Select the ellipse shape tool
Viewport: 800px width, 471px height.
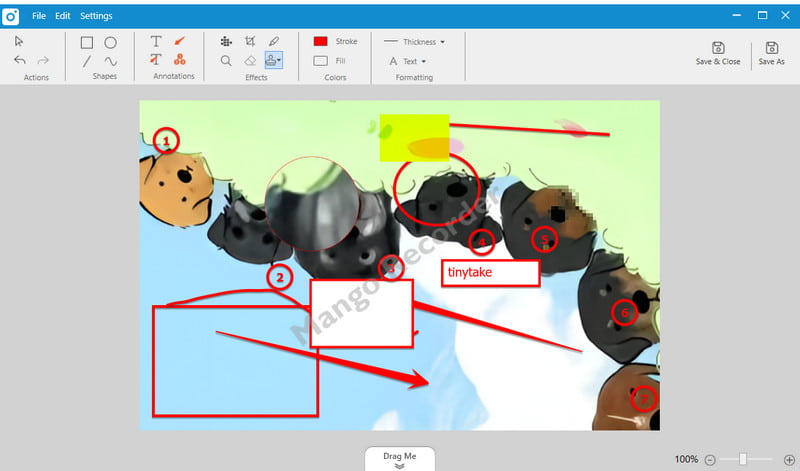point(110,42)
